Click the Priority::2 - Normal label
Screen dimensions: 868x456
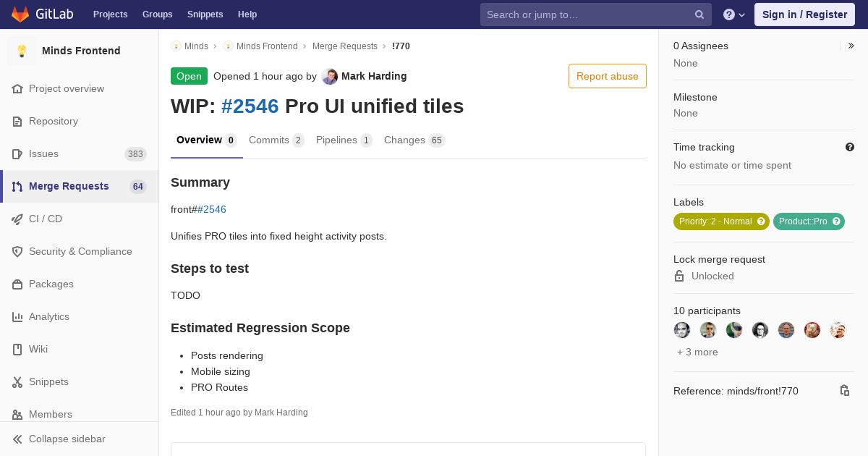point(715,221)
